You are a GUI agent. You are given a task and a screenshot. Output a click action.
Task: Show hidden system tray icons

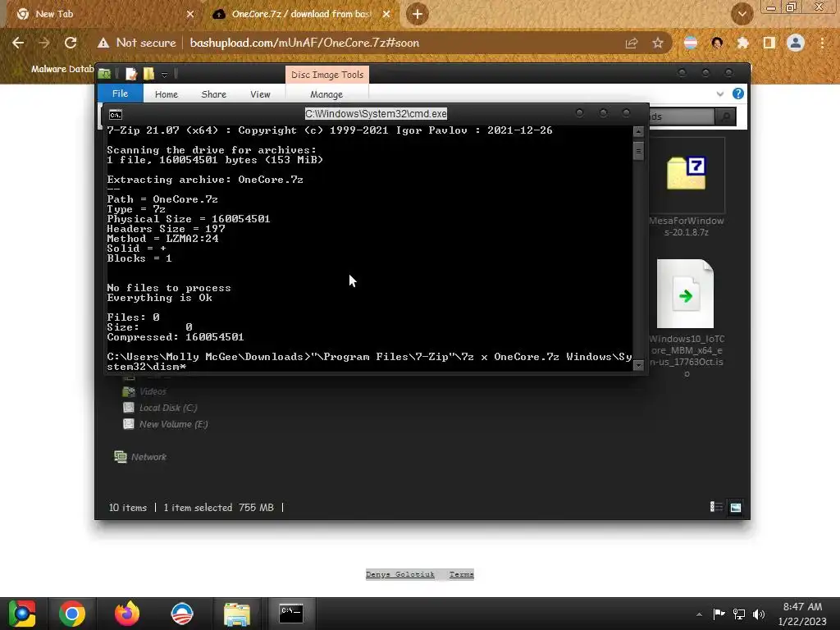pos(699,614)
